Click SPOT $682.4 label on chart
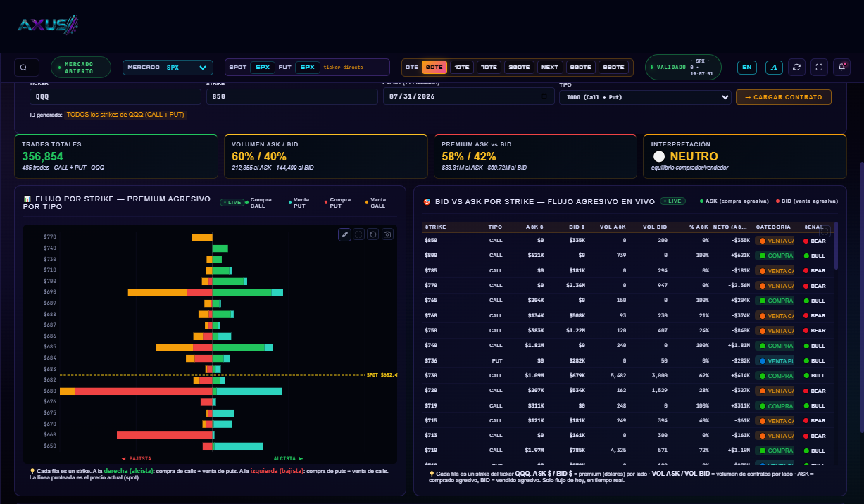The image size is (864, 504). coord(382,375)
